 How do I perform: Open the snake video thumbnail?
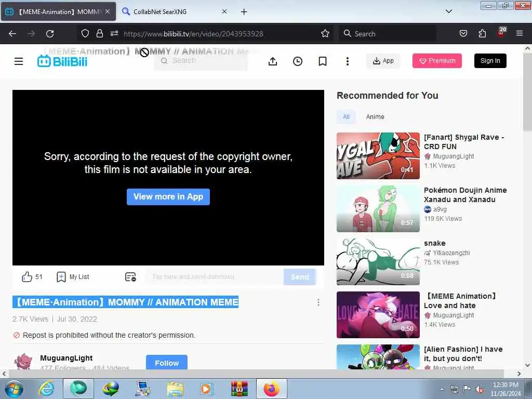[x=378, y=262]
